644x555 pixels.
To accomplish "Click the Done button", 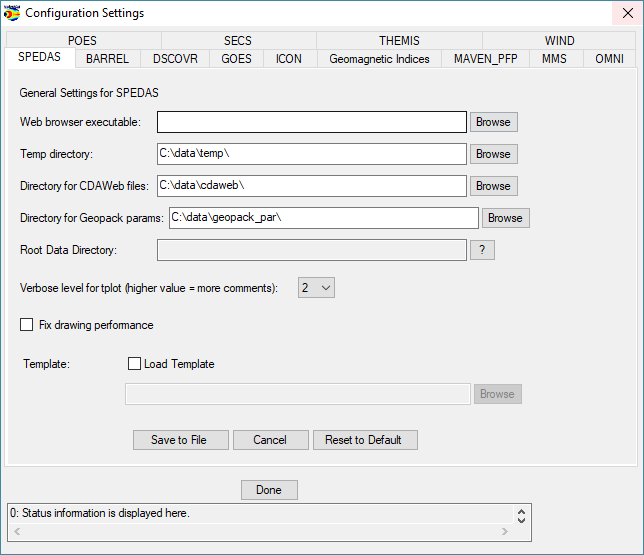I will pos(269,490).
